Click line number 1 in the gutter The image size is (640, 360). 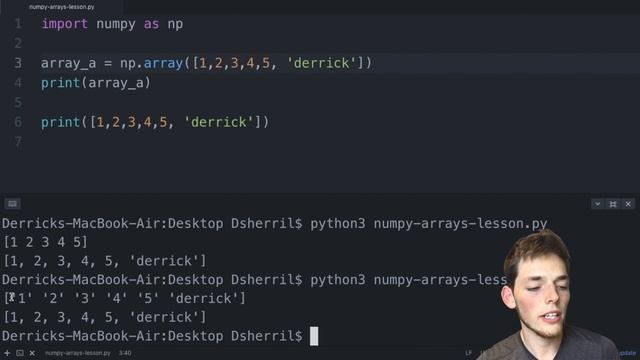tap(18, 24)
